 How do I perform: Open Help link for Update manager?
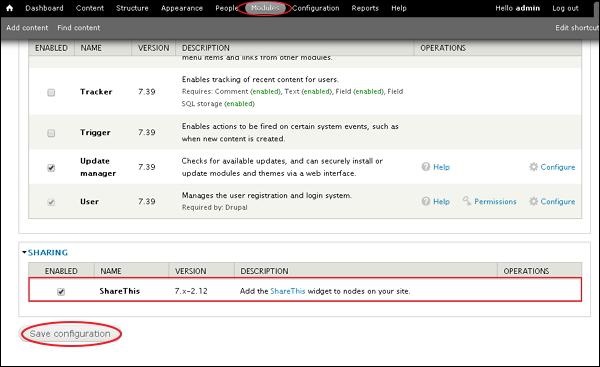coord(441,167)
